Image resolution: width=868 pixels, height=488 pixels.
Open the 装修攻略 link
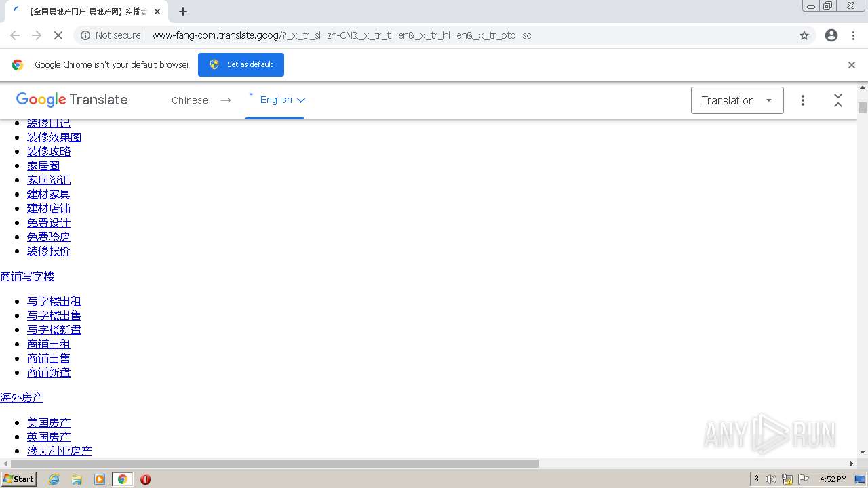[x=49, y=151]
